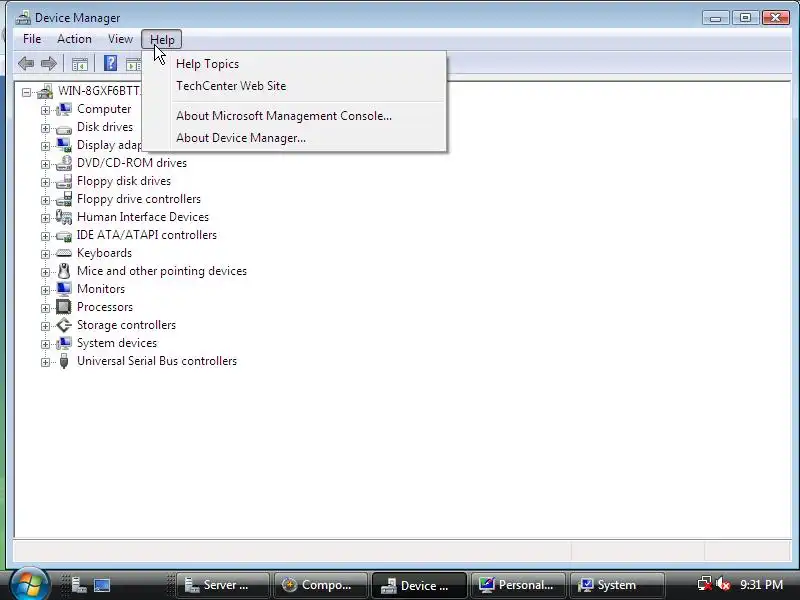Click the root computer node icon

coord(44,91)
